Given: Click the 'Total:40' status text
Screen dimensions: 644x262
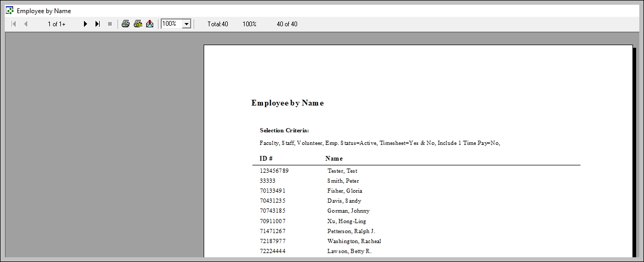Looking at the screenshot, I should (x=218, y=24).
